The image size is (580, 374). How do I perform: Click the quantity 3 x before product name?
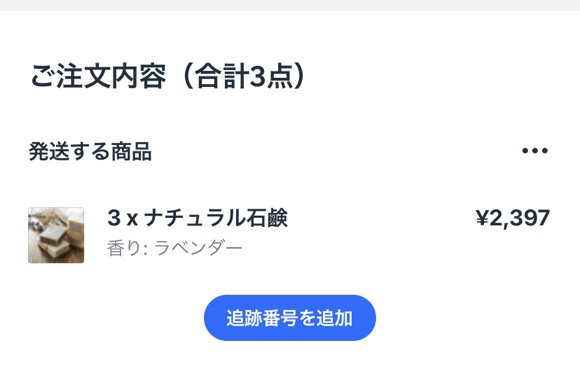[x=123, y=218]
